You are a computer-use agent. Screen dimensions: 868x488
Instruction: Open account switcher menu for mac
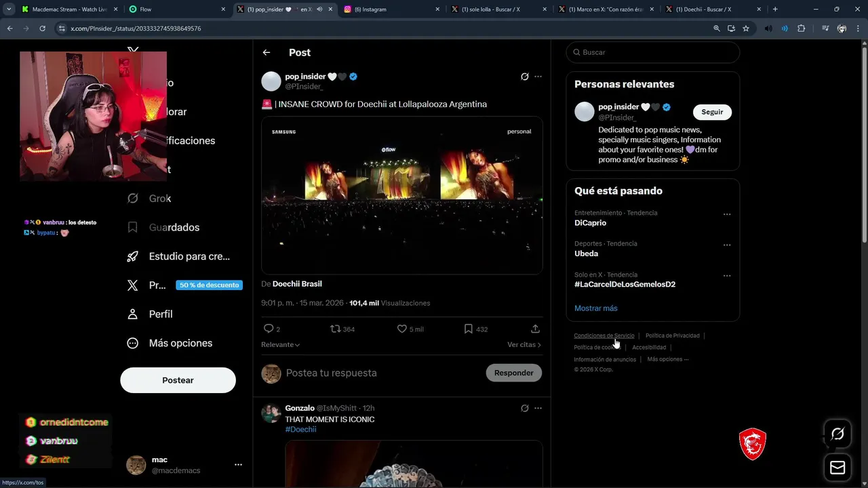(238, 465)
